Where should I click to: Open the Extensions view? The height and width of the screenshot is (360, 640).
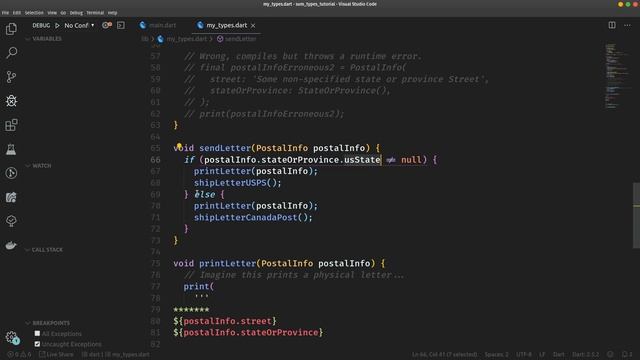pos(11,125)
